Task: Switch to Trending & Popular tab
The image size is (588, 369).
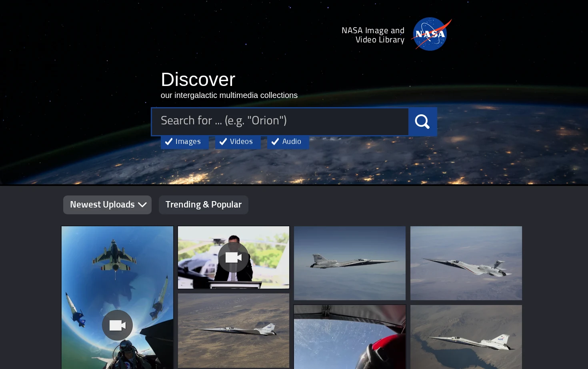Action: tap(204, 205)
